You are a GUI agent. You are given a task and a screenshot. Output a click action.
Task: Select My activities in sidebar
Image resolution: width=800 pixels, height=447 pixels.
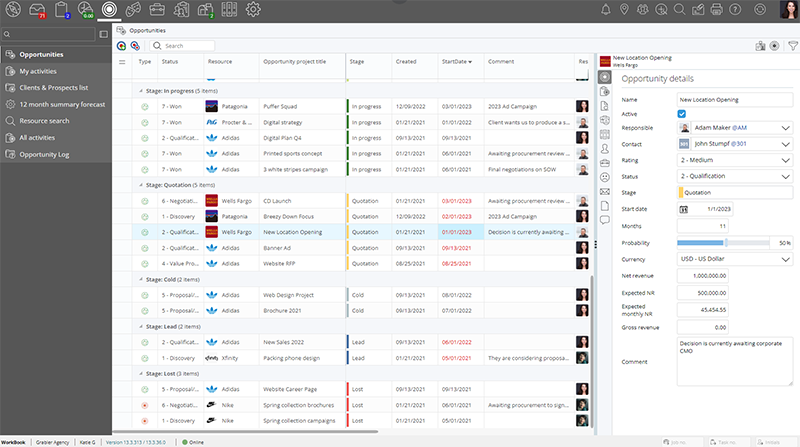[39, 71]
